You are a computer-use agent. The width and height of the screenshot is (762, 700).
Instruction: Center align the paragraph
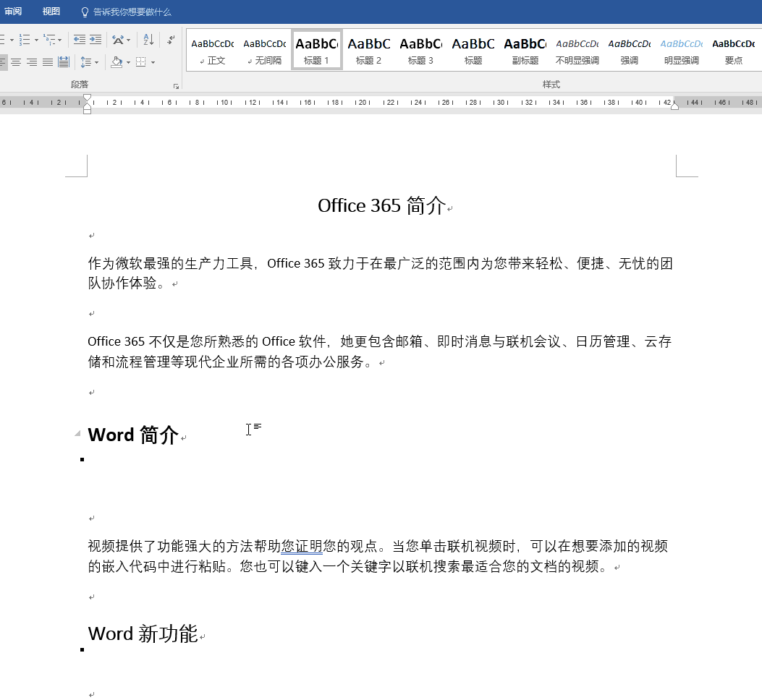tap(16, 62)
